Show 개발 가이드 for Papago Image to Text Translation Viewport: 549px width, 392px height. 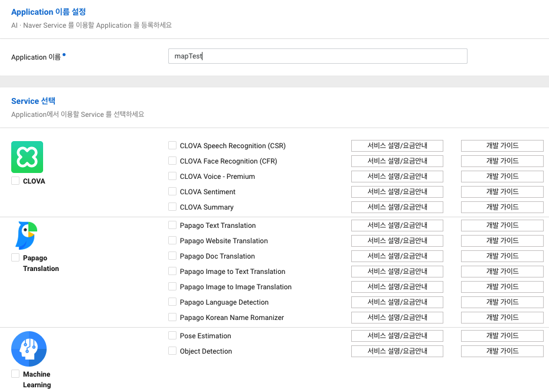[502, 272]
